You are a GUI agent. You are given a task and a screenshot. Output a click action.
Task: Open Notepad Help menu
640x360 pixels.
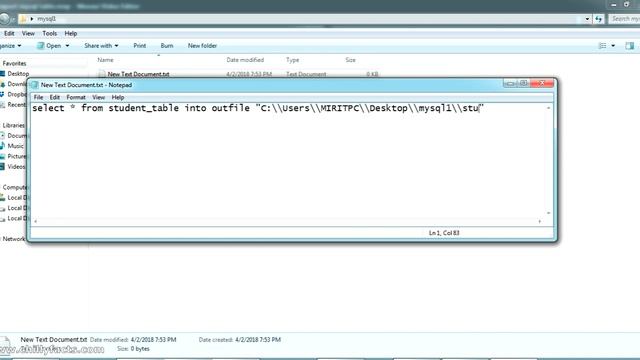point(118,97)
